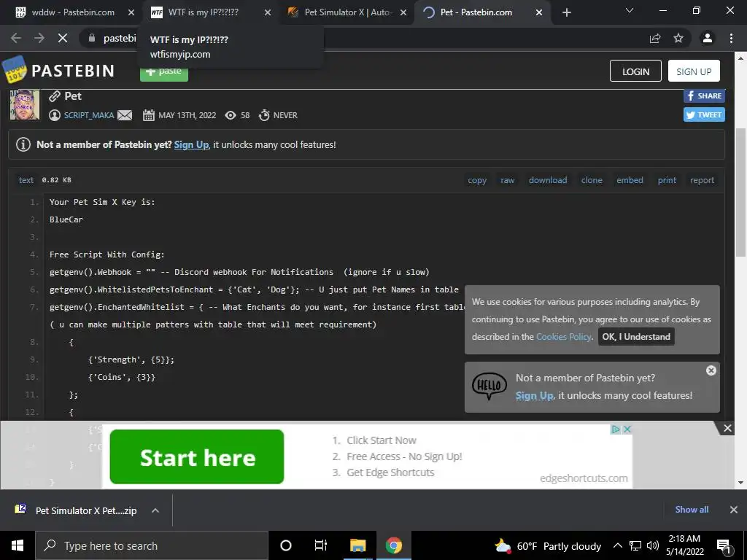The height and width of the screenshot is (560, 747).
Task: Open the volume tray icon
Action: (x=653, y=545)
